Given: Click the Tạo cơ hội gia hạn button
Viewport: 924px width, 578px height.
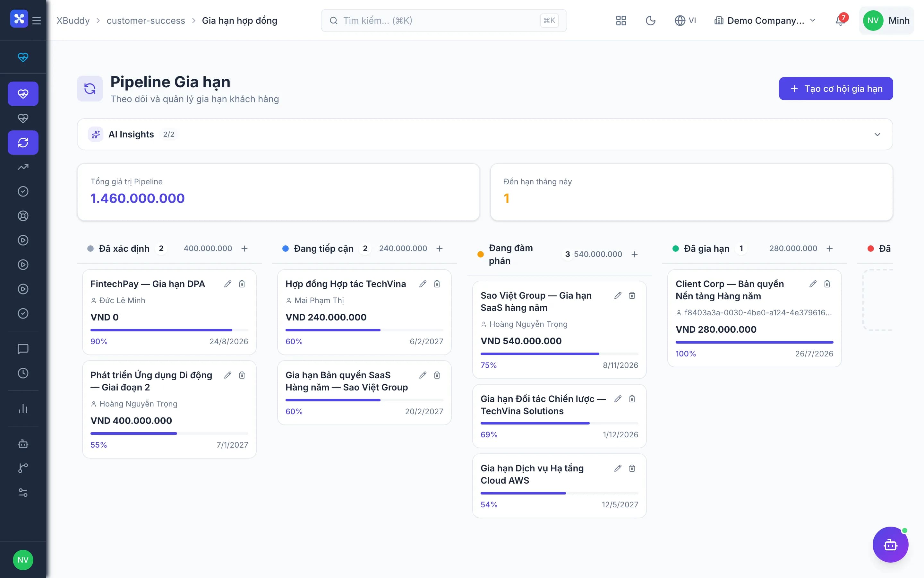Looking at the screenshot, I should click(x=836, y=89).
